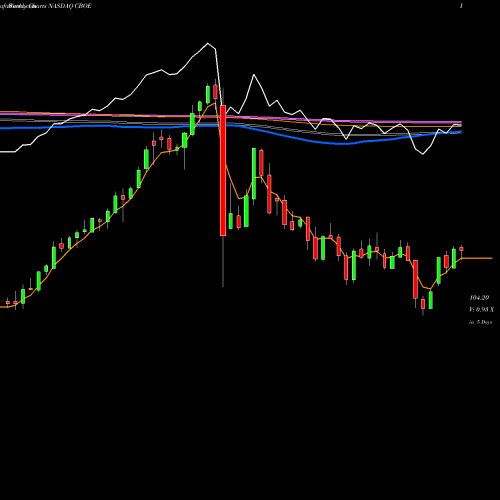Click the volume text 'V: 0.93 X'
500x500 pixels.
[481, 310]
